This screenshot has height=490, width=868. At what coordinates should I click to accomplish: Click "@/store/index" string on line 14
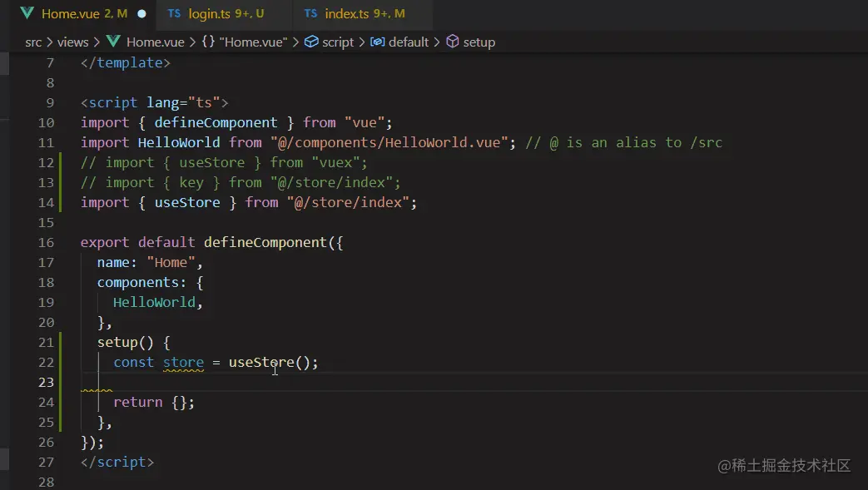click(348, 202)
